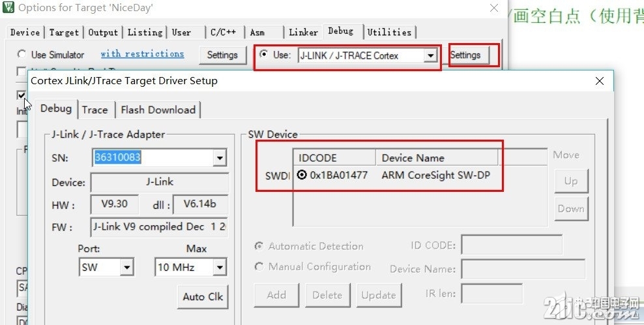Open the Output tab
The image size is (644, 325).
tap(103, 32)
